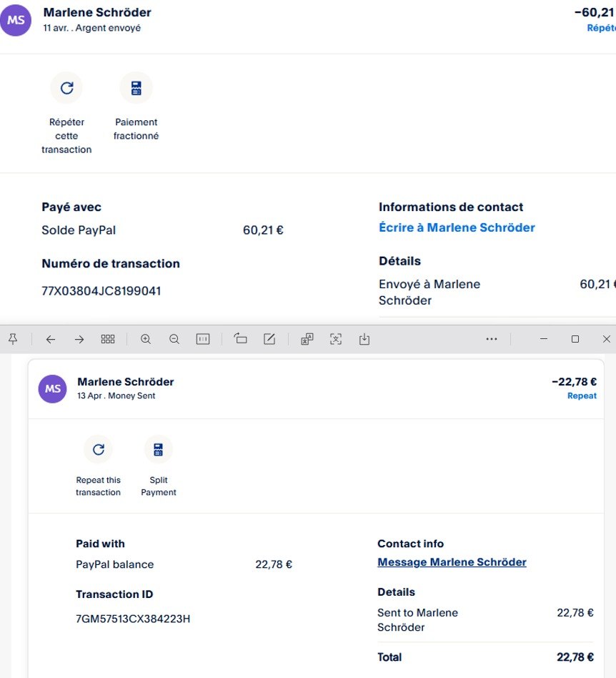Open the three-dots more options menu
The height and width of the screenshot is (678, 616).
coord(492,339)
